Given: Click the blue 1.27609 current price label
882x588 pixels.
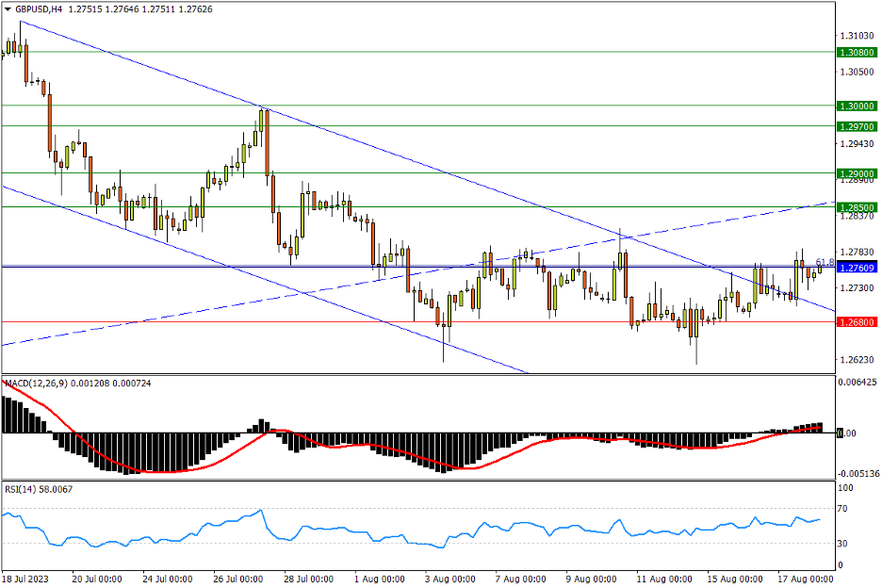Looking at the screenshot, I should [857, 268].
